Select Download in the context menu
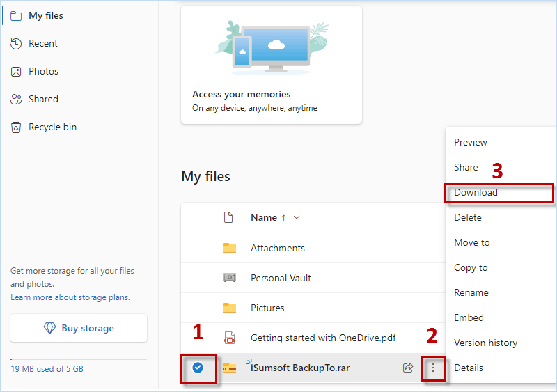Viewport: 557px width, 392px height. tap(476, 192)
